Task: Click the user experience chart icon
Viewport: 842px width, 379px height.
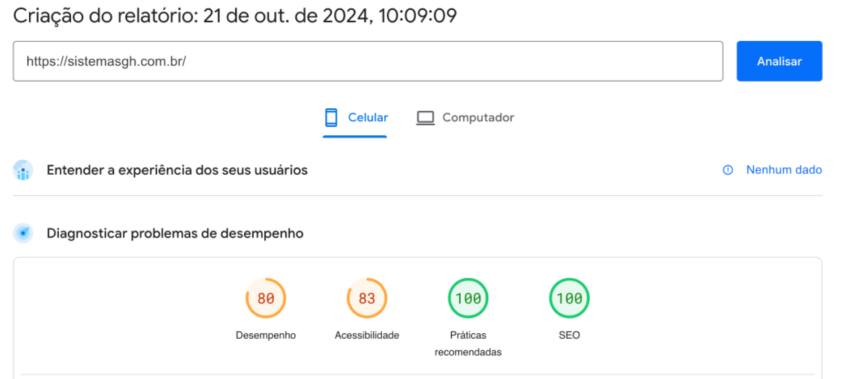Action: coord(23,170)
